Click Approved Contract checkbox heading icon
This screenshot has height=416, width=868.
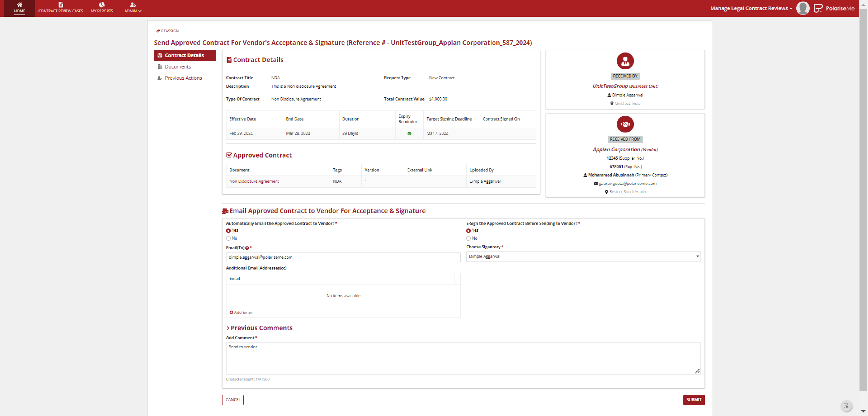click(229, 155)
